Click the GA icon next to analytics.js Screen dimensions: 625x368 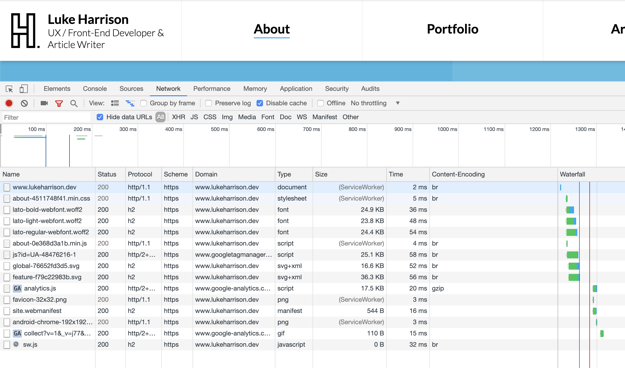click(x=17, y=288)
